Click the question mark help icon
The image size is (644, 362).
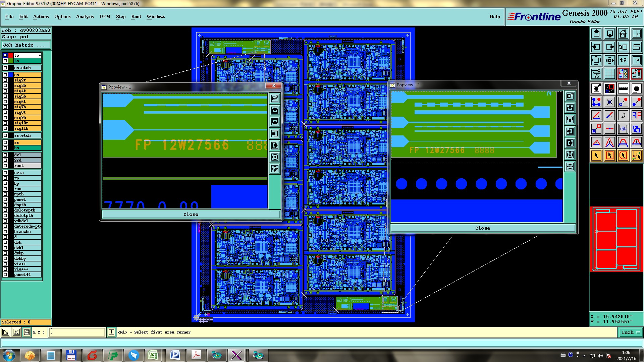point(636,60)
